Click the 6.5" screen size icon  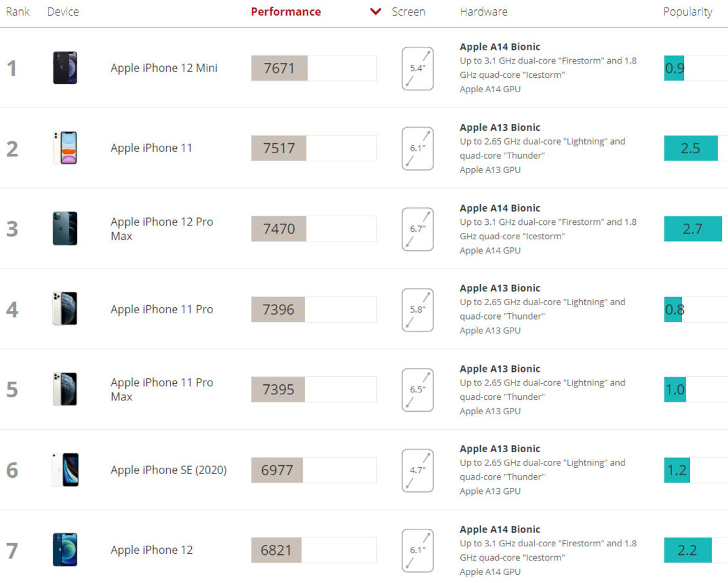tap(417, 390)
